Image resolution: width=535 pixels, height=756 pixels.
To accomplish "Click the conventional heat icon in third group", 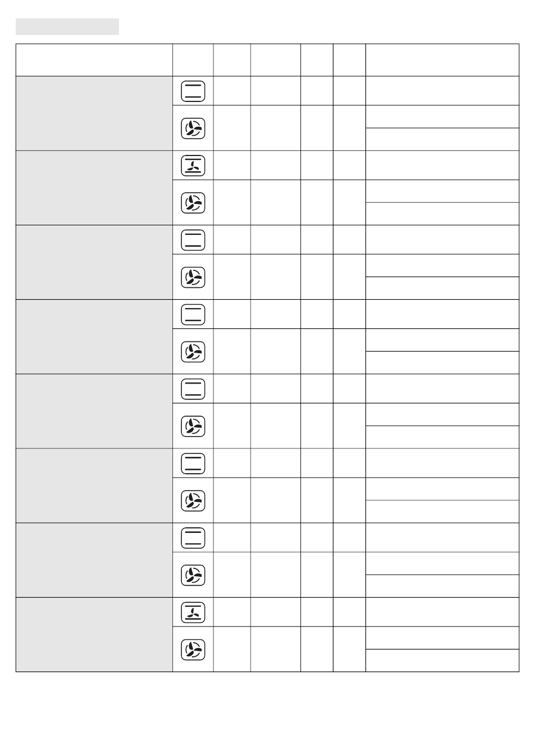I will [193, 240].
